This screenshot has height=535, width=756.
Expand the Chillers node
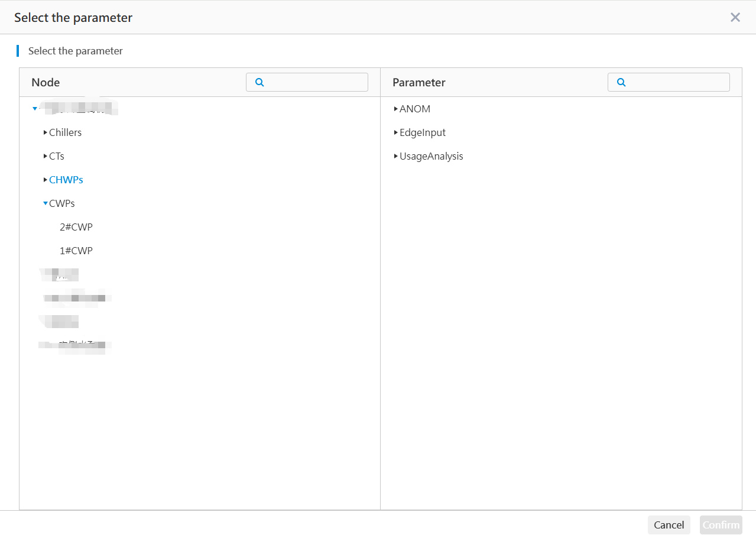coord(45,132)
